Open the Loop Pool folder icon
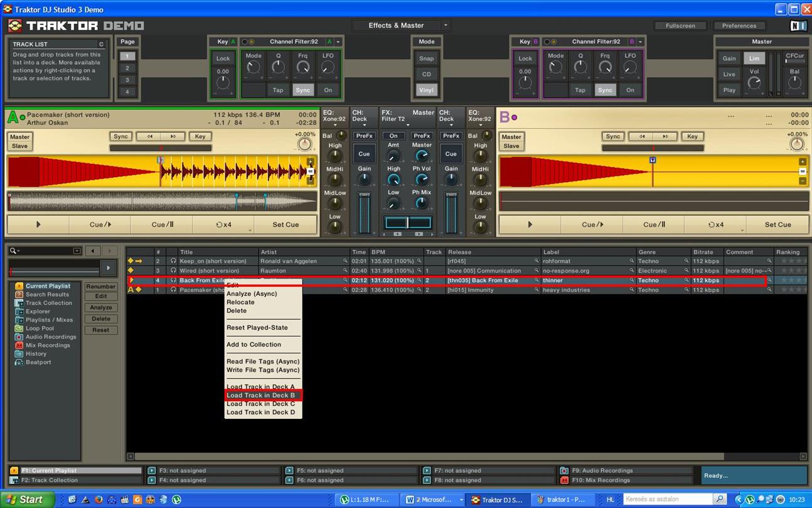Viewport: 812px width, 508px height. 19,328
